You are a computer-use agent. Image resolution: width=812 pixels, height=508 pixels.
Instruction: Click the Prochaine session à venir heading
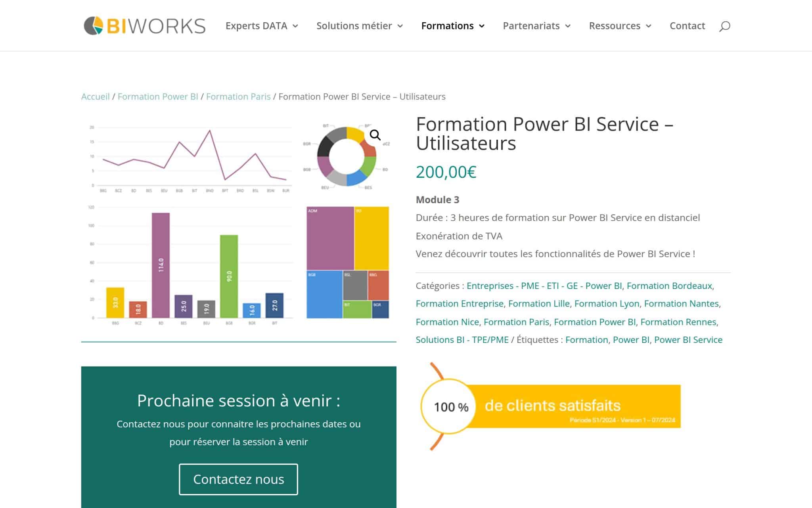coord(239,400)
